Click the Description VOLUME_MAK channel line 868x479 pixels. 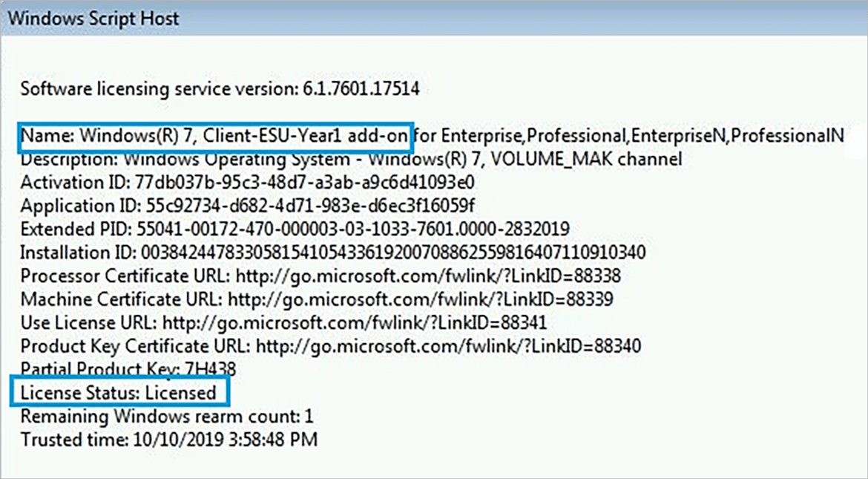pos(351,160)
